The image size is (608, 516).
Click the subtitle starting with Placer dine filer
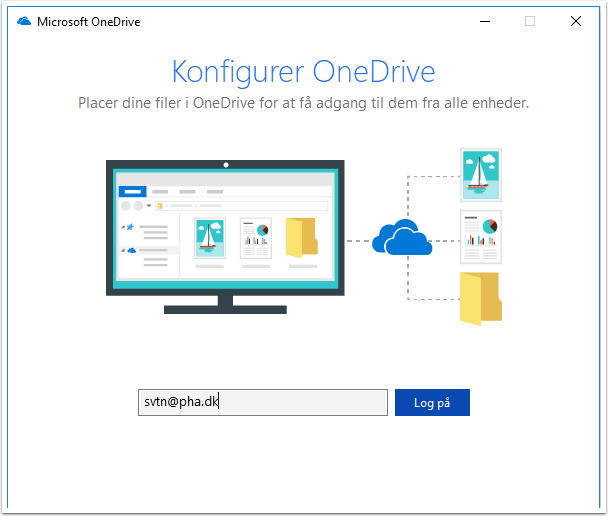tap(304, 103)
